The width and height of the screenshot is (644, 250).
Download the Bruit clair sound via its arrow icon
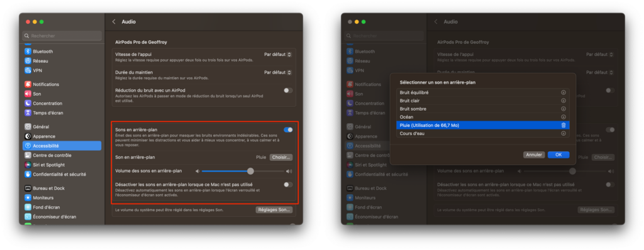click(x=563, y=101)
